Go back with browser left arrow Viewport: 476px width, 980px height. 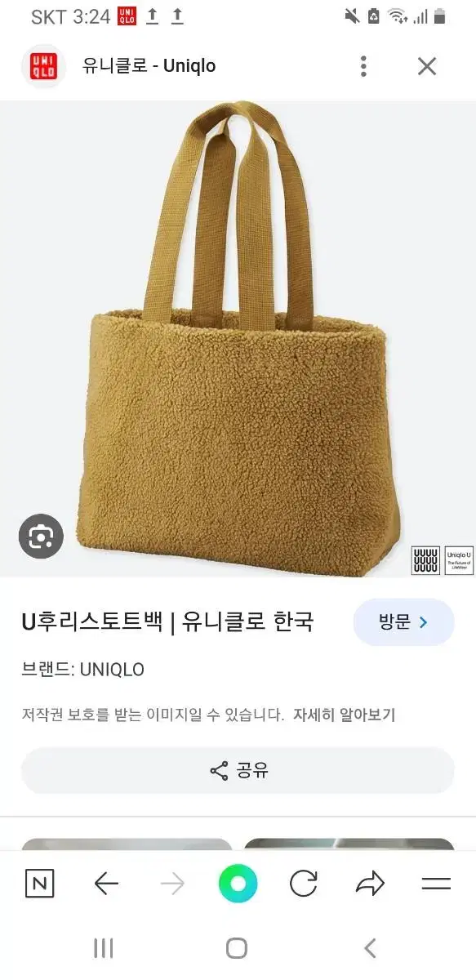tap(106, 884)
